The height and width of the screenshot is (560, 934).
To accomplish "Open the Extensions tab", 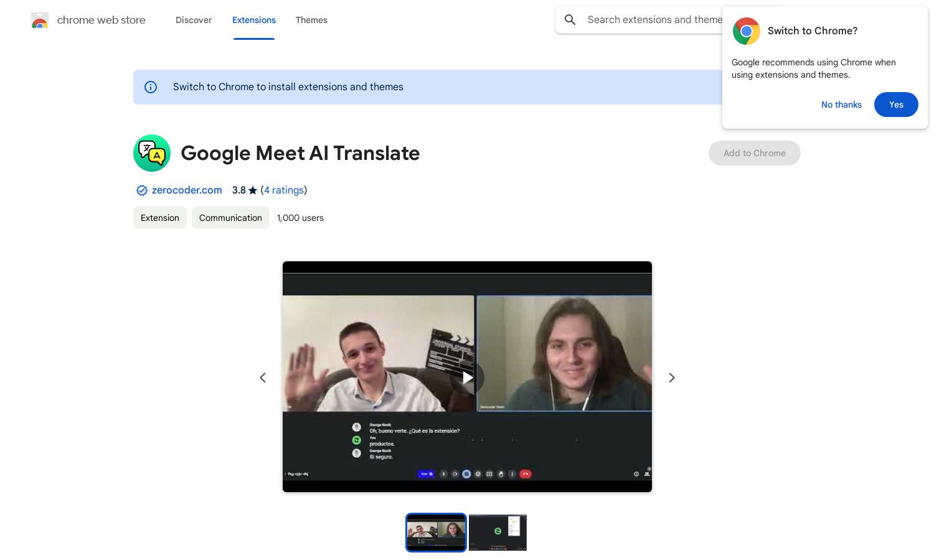I will click(x=254, y=20).
